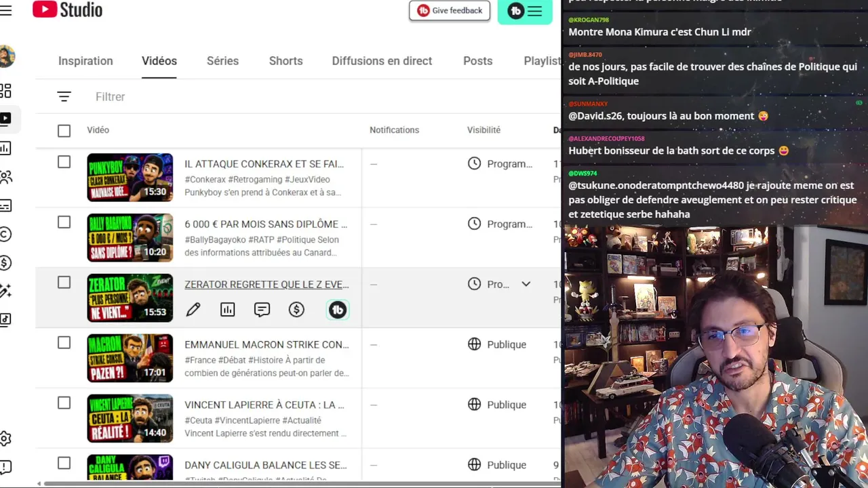Open the Dashboard sidebar icon
This screenshot has height=488, width=868.
click(x=5, y=90)
